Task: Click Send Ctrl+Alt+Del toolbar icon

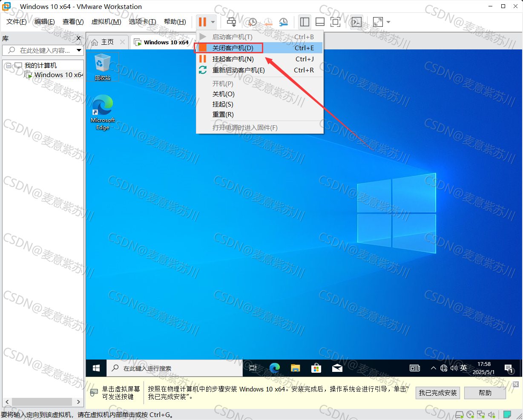Action: point(231,22)
